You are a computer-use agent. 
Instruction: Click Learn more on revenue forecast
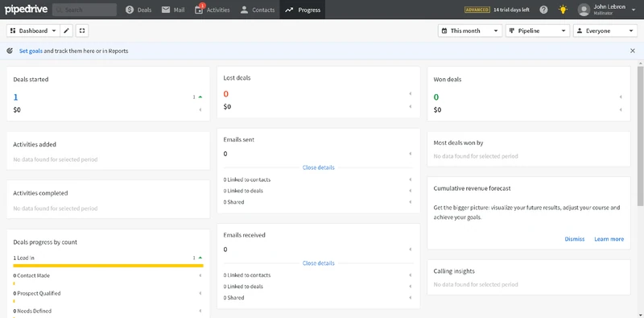[609, 239]
